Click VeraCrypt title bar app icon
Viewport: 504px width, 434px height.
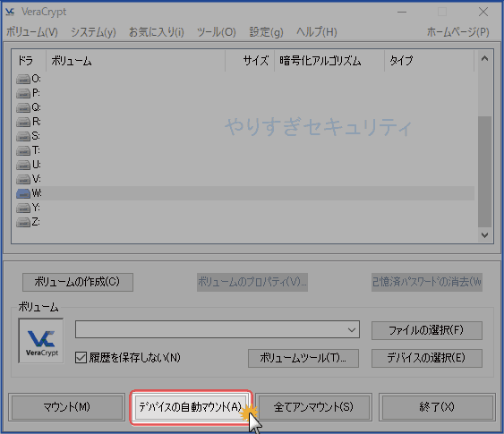coord(10,12)
